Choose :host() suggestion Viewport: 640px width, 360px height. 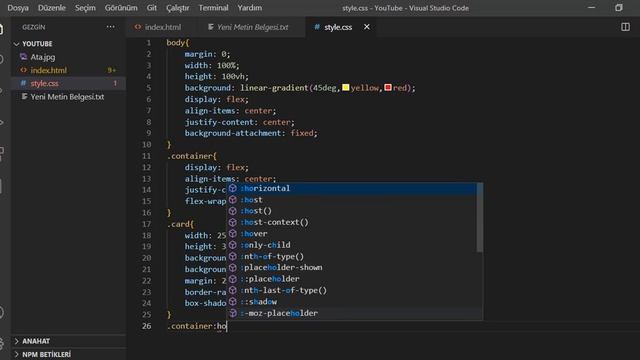tap(352, 211)
